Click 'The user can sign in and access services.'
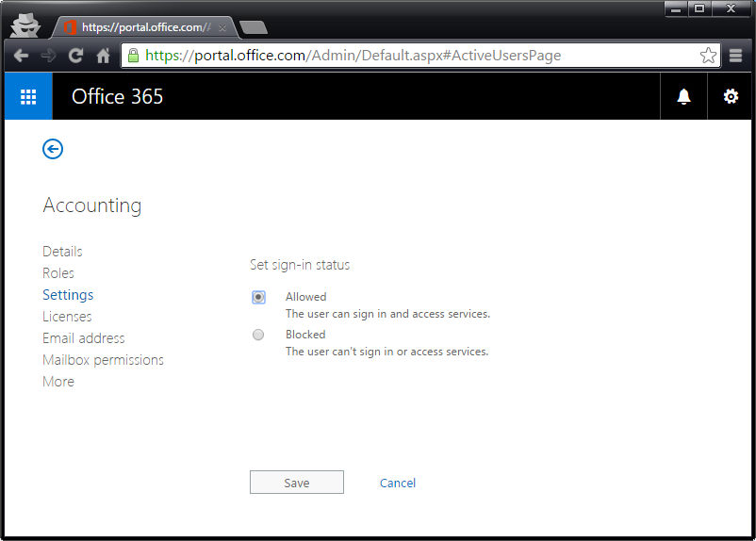 (x=387, y=314)
